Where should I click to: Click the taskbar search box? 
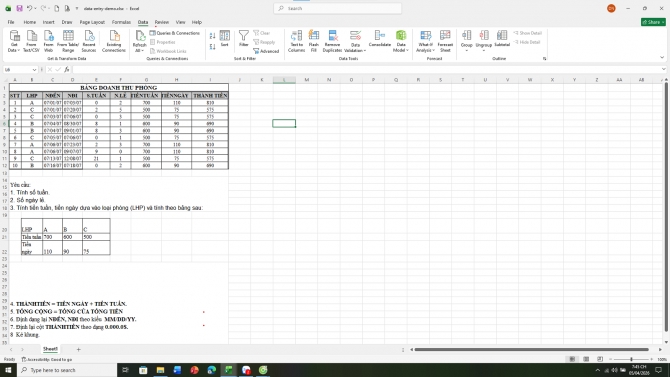point(67,370)
